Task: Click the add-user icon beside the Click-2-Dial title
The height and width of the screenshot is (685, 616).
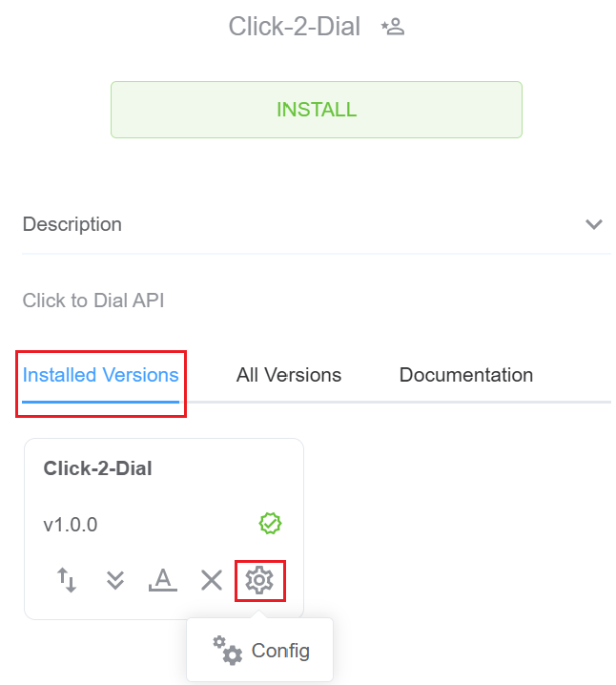Action: tap(393, 27)
